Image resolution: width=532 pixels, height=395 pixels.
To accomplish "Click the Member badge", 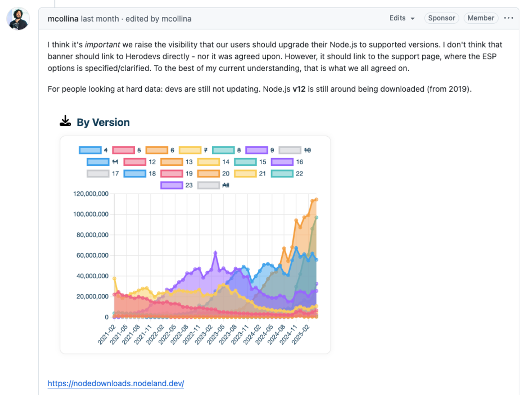I will (x=481, y=18).
